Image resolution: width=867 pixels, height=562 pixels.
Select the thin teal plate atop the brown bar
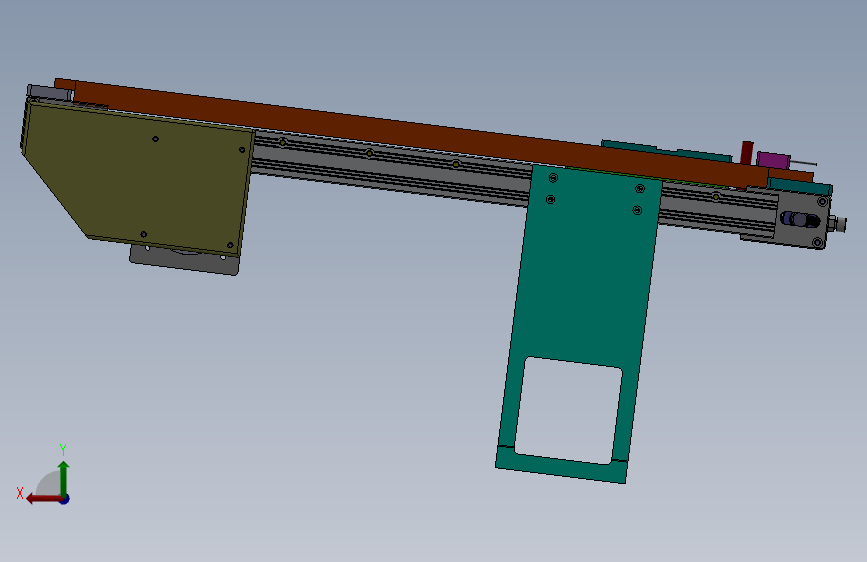(x=666, y=150)
